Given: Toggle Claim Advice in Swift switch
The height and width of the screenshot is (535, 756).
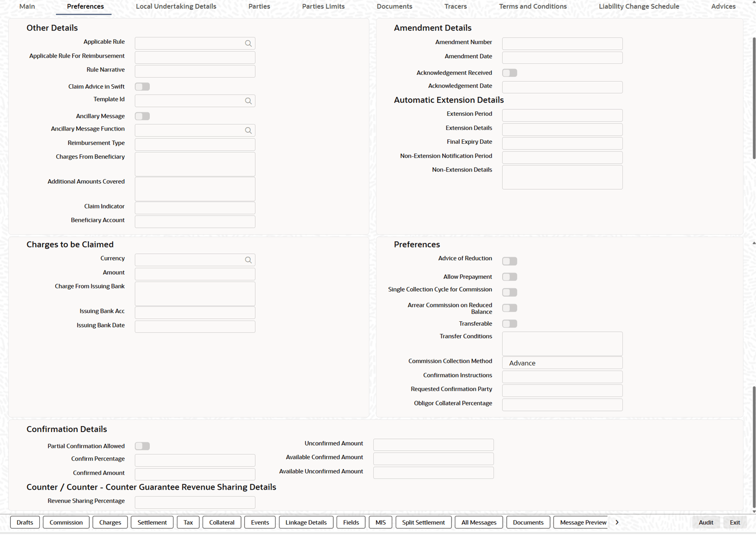Looking at the screenshot, I should tap(142, 87).
